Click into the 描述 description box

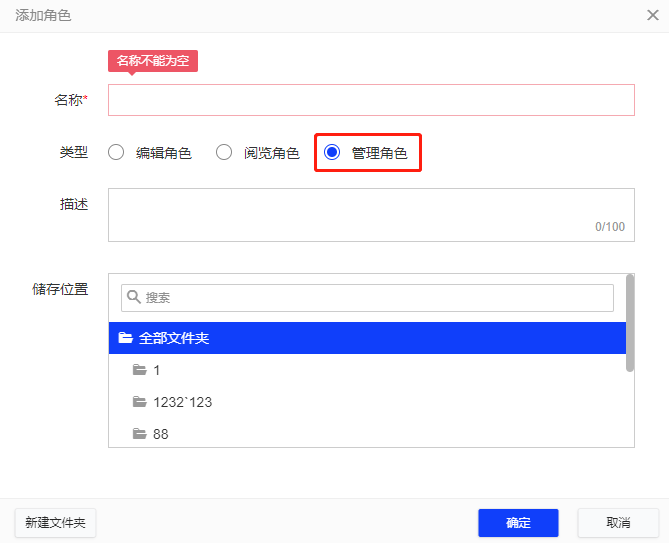tap(371, 214)
